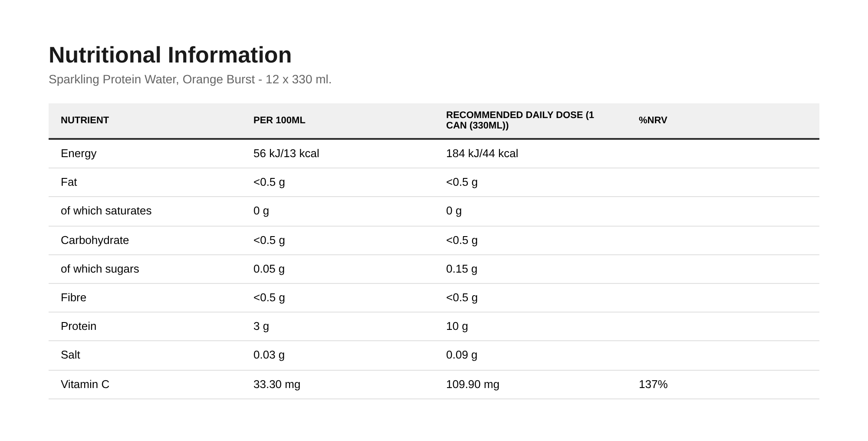Click the 56 kJ/13 kcal value

click(x=286, y=154)
